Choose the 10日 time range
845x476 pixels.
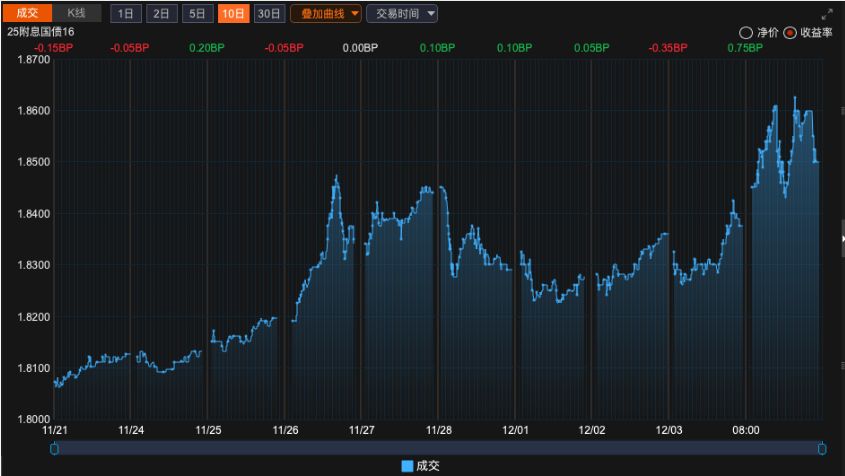tap(233, 14)
